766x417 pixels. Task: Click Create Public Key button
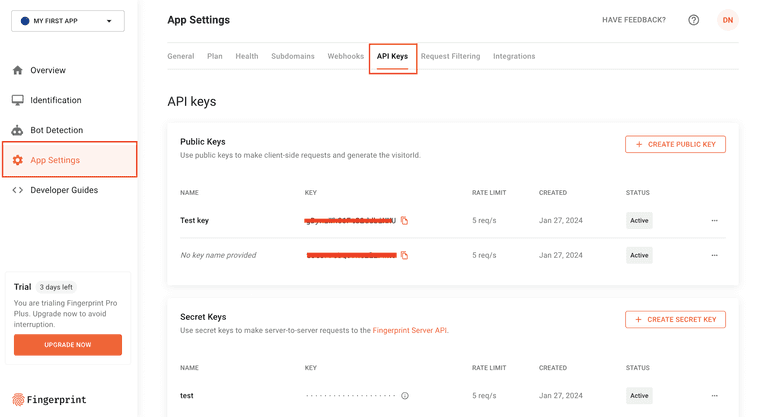(x=675, y=145)
